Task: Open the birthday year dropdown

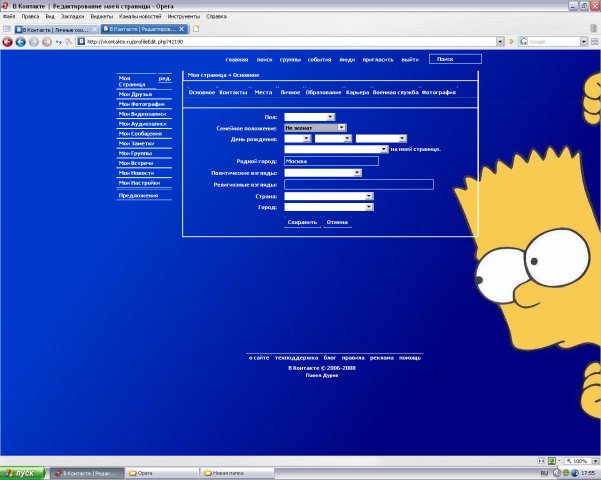Action: (x=381, y=138)
